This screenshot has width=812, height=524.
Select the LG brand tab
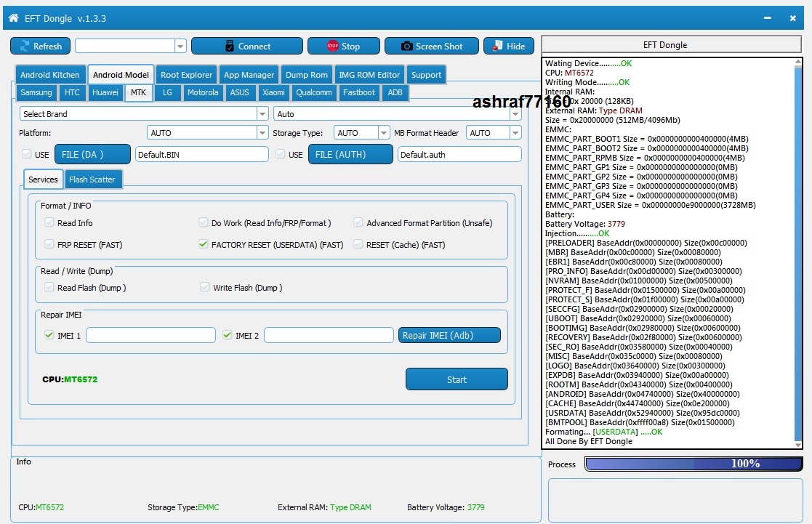(167, 92)
